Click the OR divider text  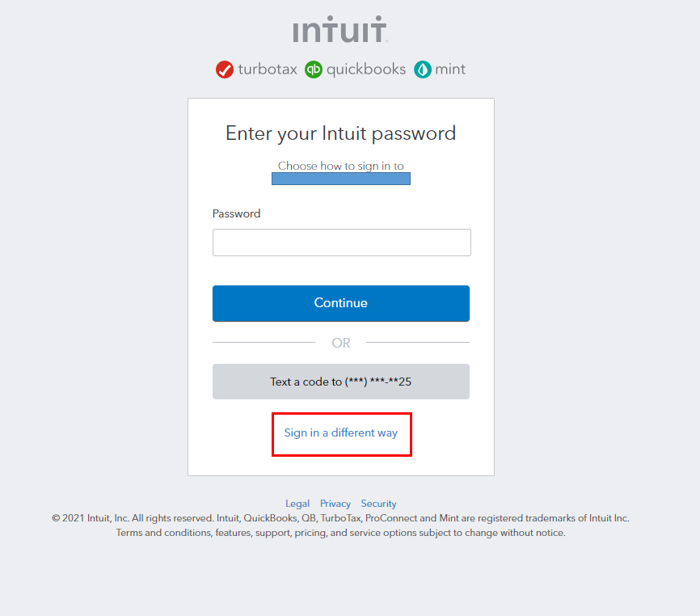(x=341, y=343)
